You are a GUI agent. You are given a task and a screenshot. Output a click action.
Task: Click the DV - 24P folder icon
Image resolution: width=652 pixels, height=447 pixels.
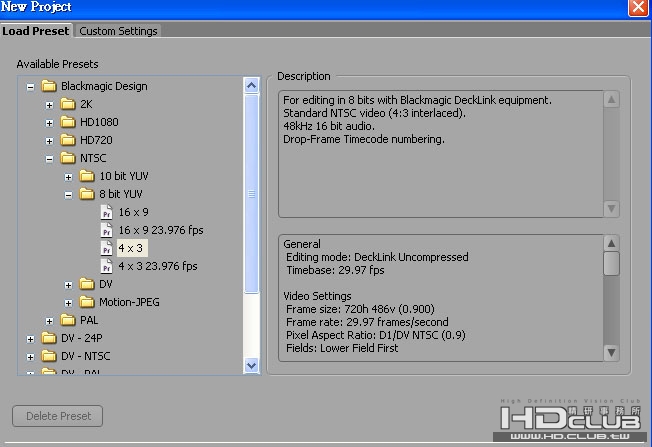49,338
